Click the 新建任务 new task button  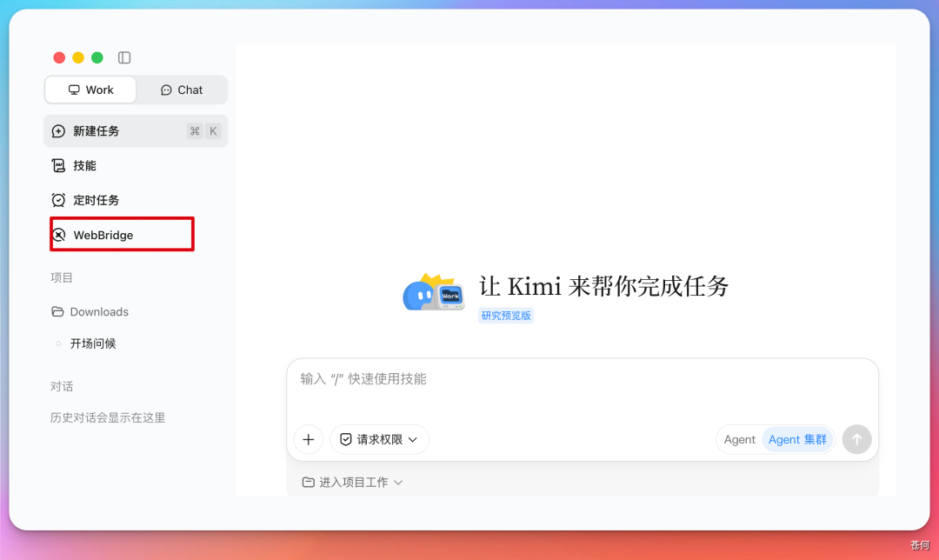click(x=136, y=131)
